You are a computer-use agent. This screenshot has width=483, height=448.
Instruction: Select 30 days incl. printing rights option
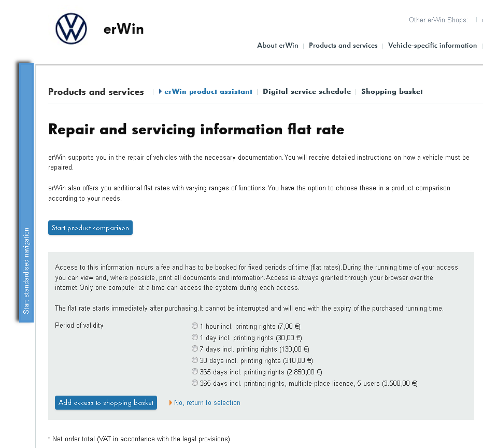195,360
